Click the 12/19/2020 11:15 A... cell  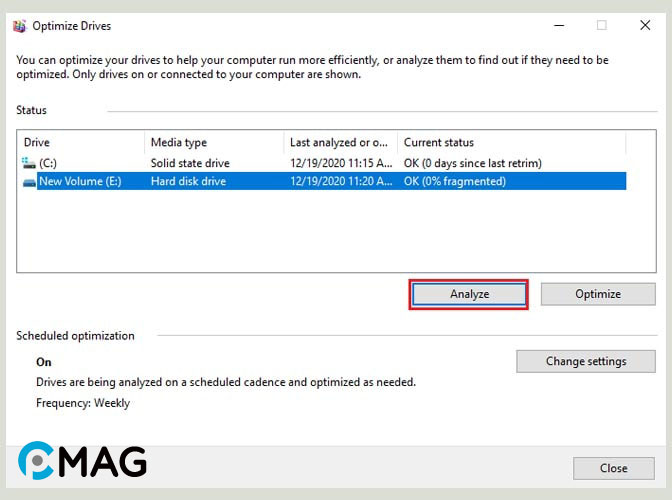(341, 163)
